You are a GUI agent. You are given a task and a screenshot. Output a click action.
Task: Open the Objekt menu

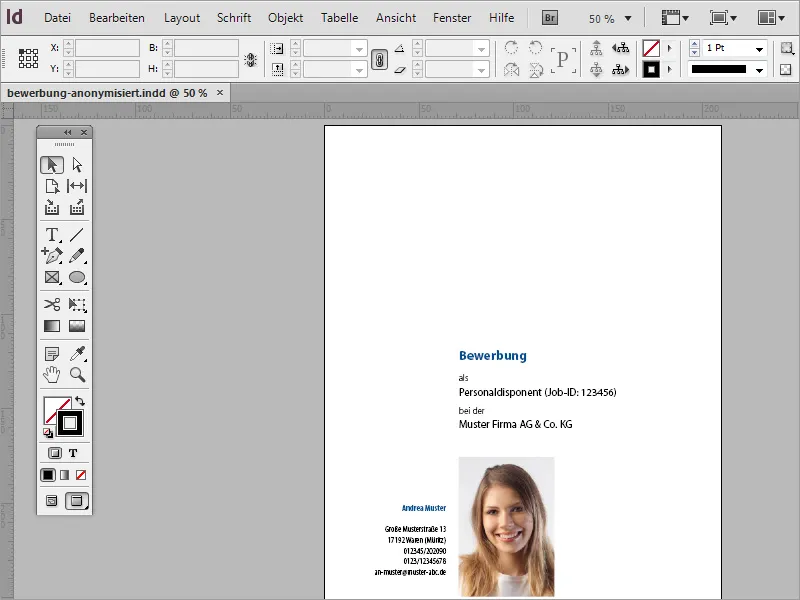[x=285, y=17]
